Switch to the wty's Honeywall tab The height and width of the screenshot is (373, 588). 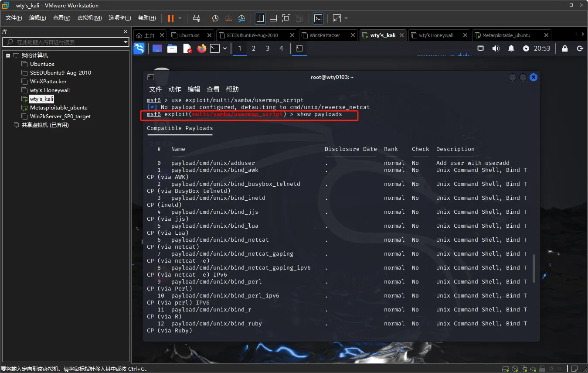[436, 35]
